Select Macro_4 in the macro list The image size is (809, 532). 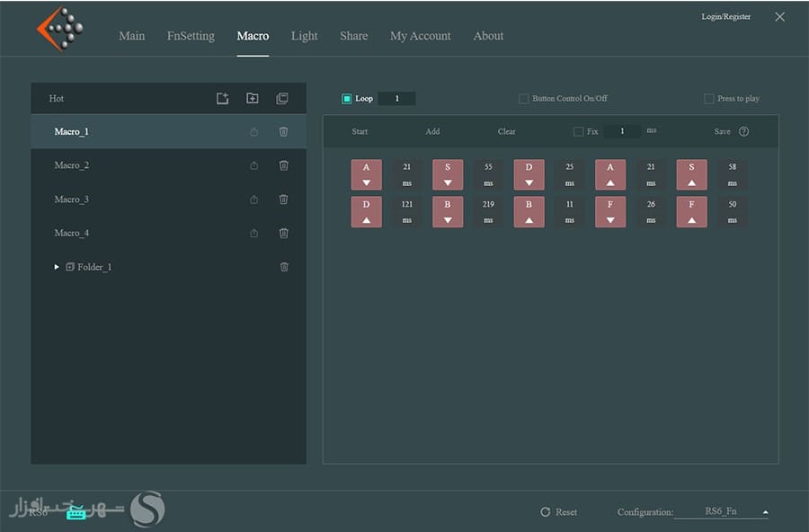pos(72,233)
